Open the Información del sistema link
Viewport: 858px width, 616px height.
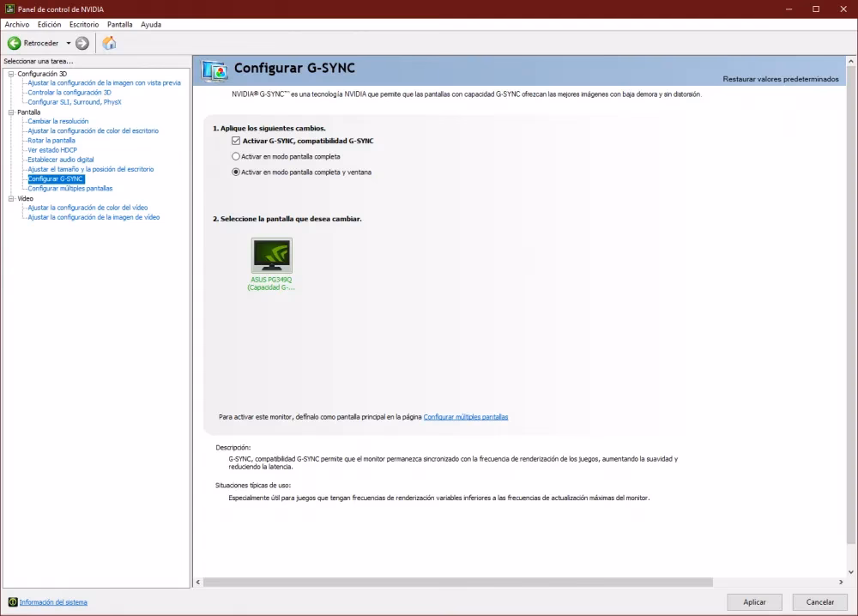coord(53,602)
